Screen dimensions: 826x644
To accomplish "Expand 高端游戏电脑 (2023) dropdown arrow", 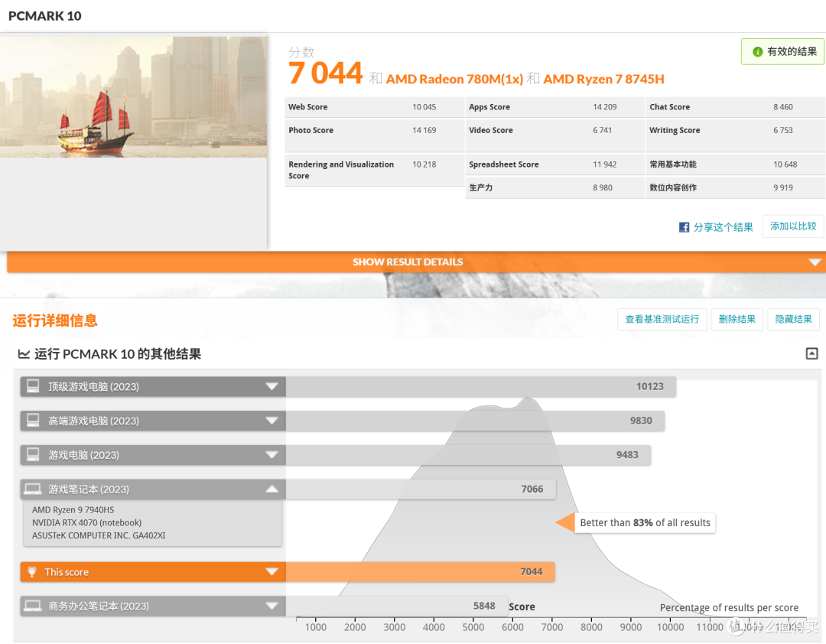I will pos(272,421).
